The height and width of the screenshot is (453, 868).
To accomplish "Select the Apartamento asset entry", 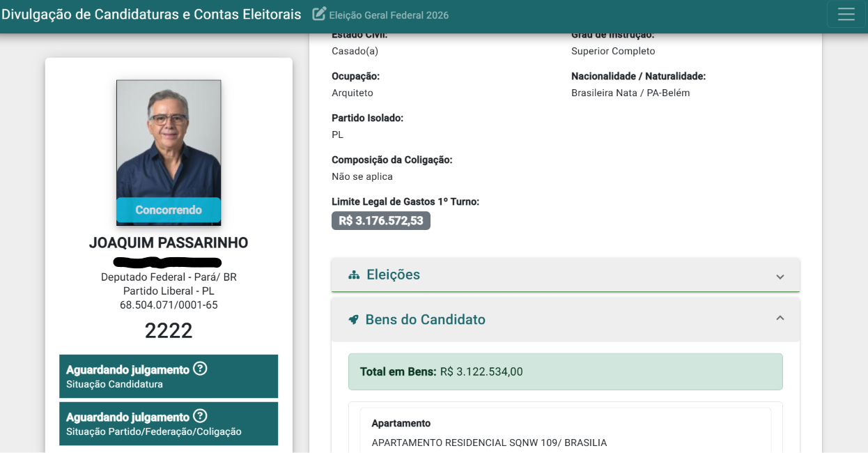I will click(x=566, y=431).
